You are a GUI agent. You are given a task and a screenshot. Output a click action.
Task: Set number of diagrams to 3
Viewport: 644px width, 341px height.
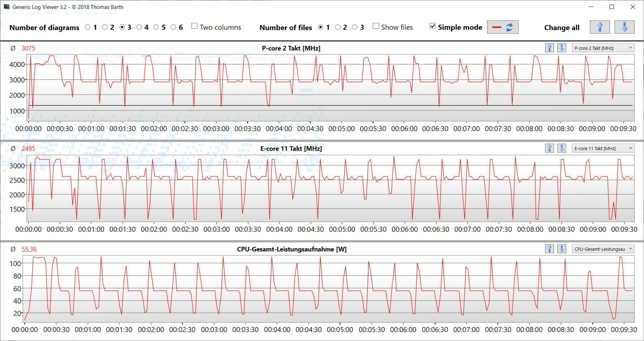(122, 27)
